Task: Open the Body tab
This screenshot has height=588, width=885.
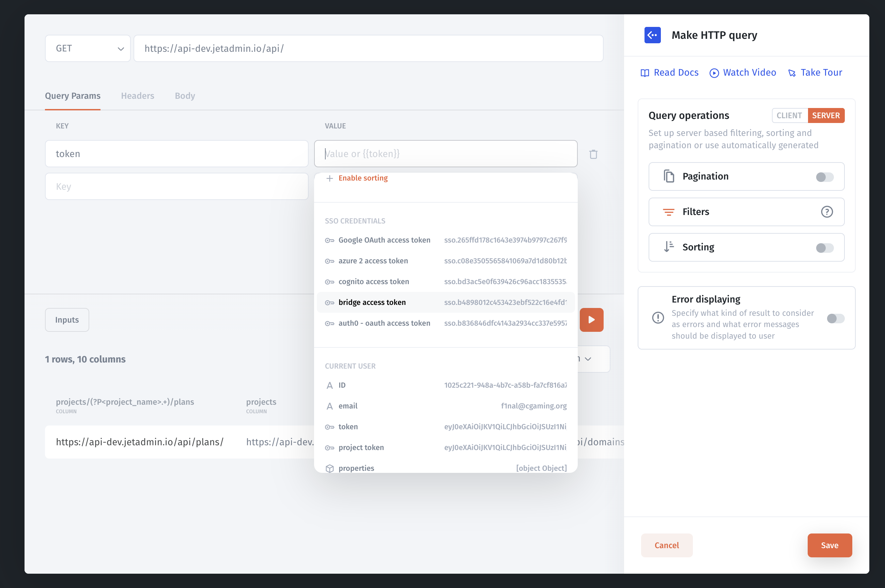Action: click(x=185, y=96)
